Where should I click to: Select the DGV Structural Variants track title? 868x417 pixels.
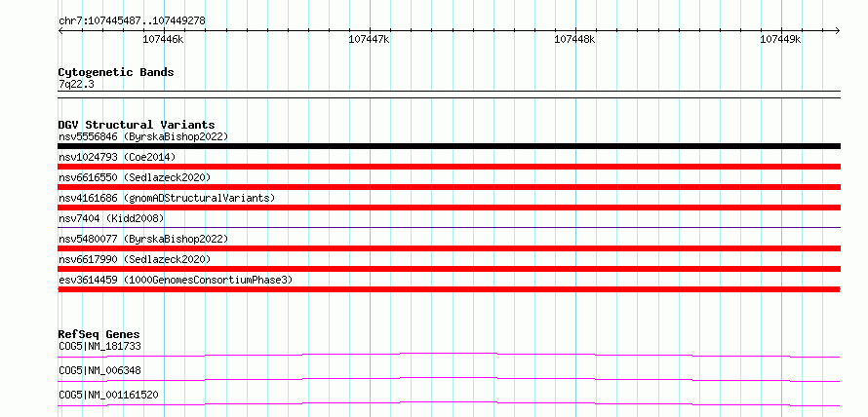point(137,125)
